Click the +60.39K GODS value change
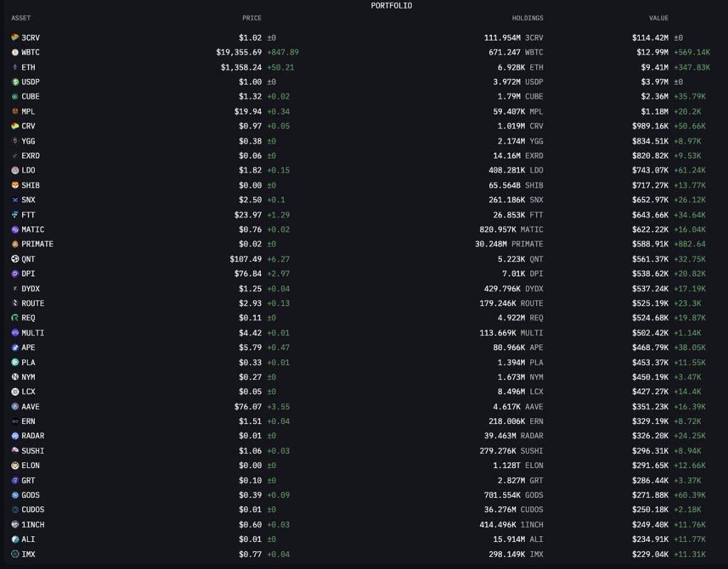Image resolution: width=728 pixels, height=569 pixels. 690,495
